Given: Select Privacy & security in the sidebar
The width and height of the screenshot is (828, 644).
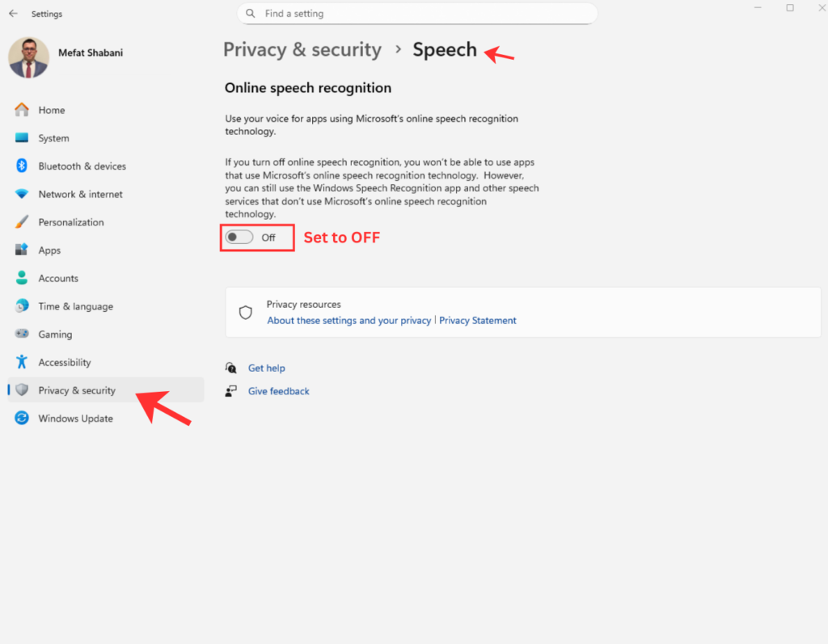Looking at the screenshot, I should (x=77, y=390).
